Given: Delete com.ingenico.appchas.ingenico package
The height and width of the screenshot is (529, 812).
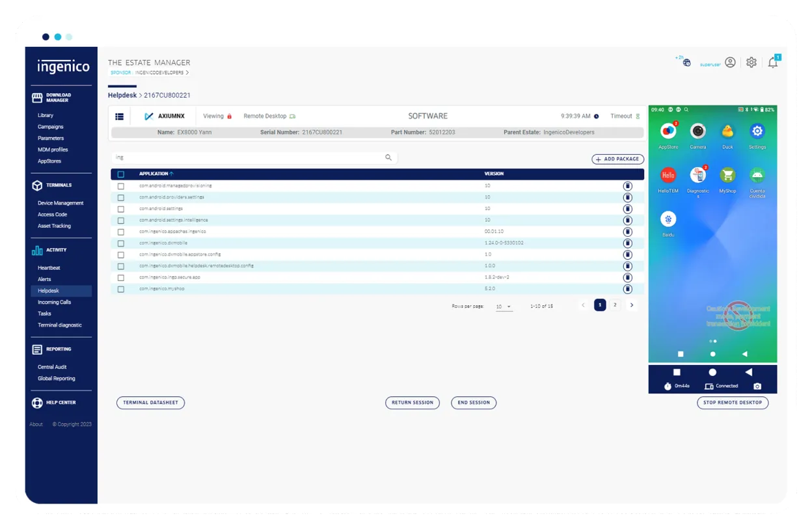Looking at the screenshot, I should tap(627, 232).
